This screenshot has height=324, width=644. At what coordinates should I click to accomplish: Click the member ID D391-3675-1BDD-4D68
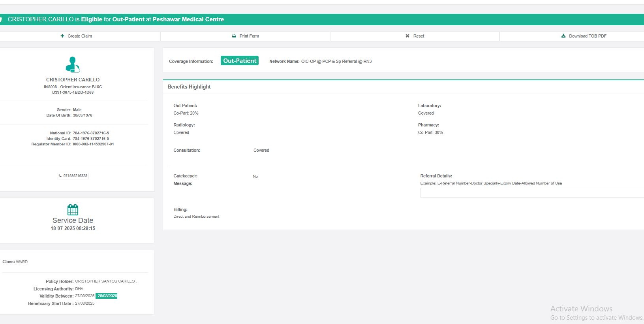pos(73,92)
